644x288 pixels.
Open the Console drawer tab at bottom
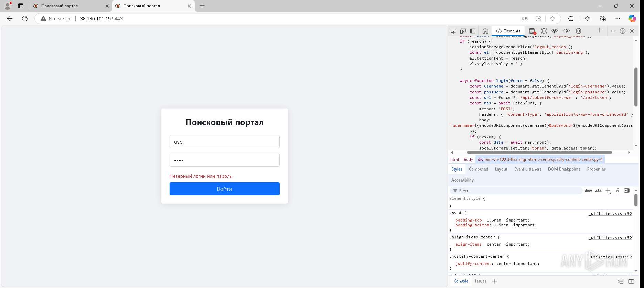[x=461, y=281]
